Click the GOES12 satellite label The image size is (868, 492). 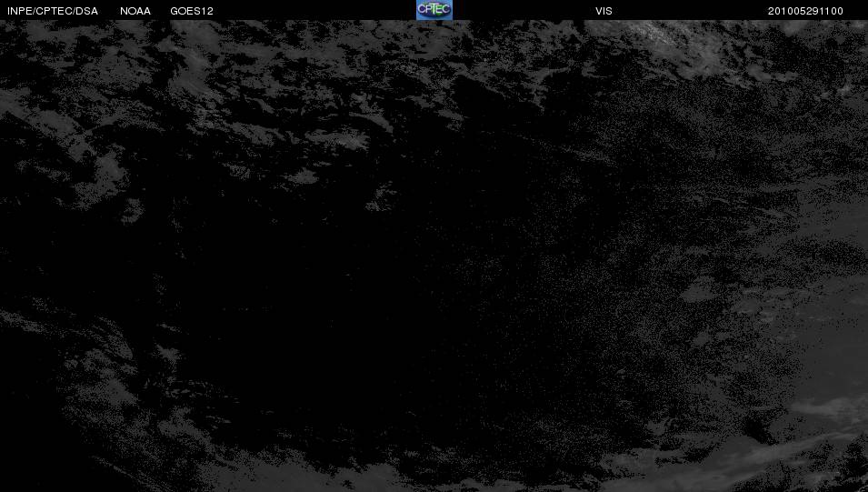192,11
